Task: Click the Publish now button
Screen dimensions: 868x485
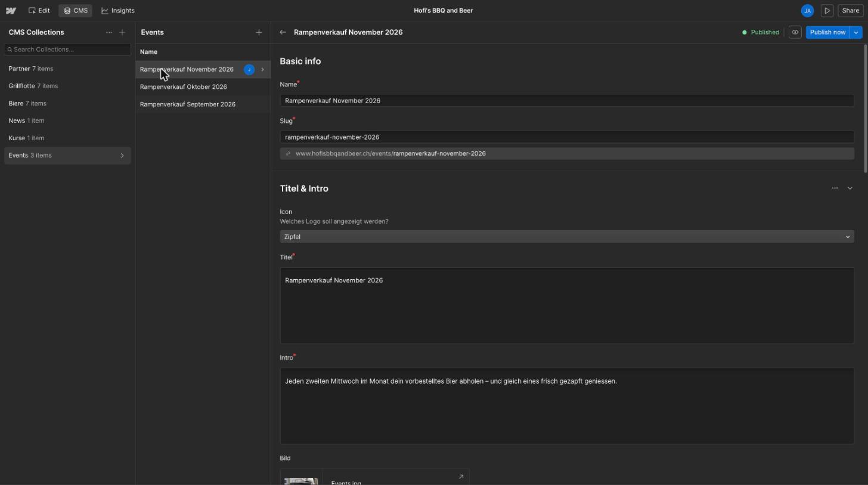Action: tap(827, 32)
